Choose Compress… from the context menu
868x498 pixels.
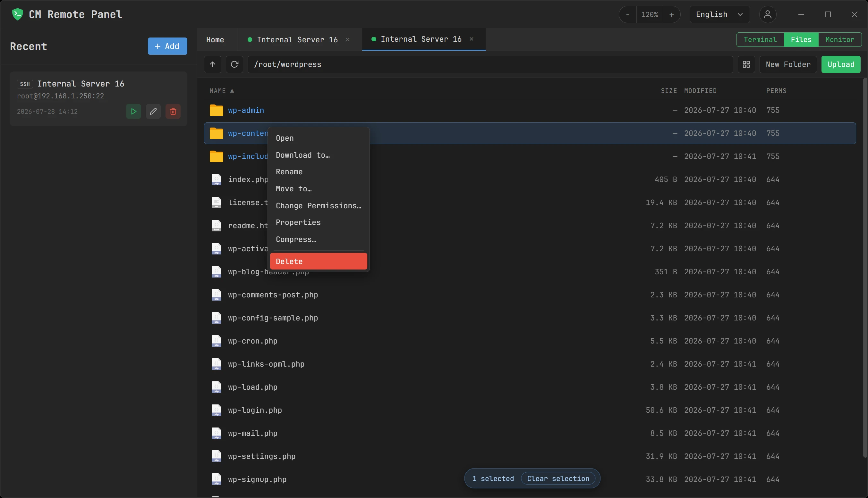(318, 239)
